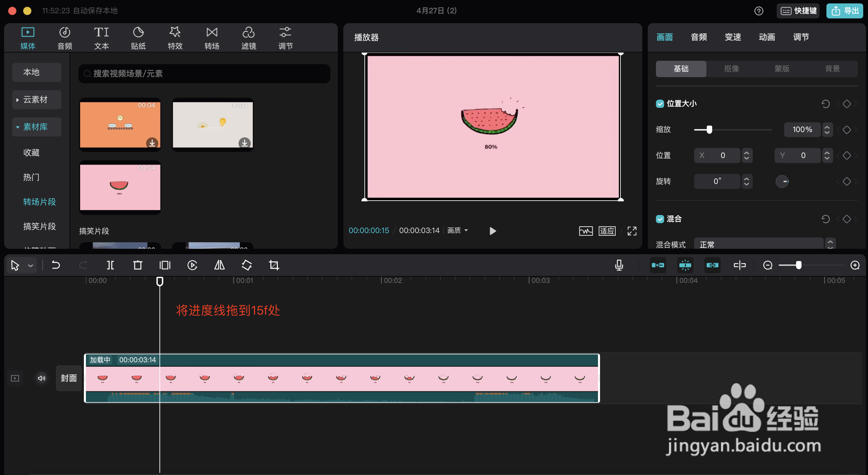Open the 贴纸 stickers panel

point(138,38)
